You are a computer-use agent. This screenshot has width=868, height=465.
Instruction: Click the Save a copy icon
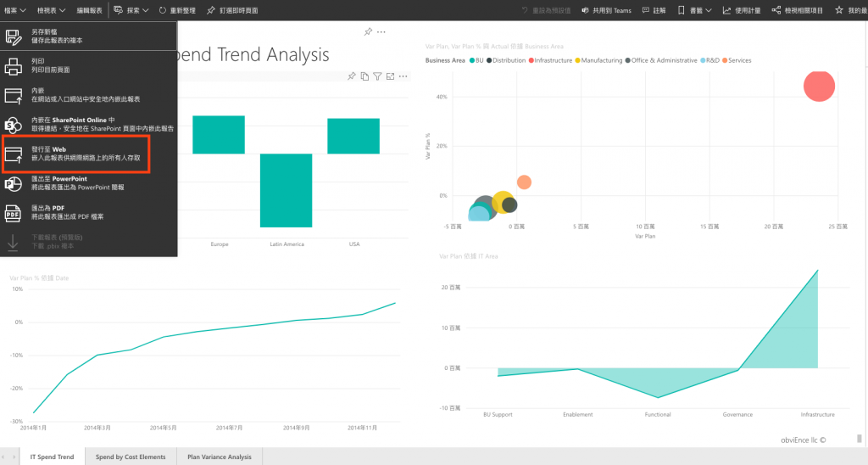14,37
